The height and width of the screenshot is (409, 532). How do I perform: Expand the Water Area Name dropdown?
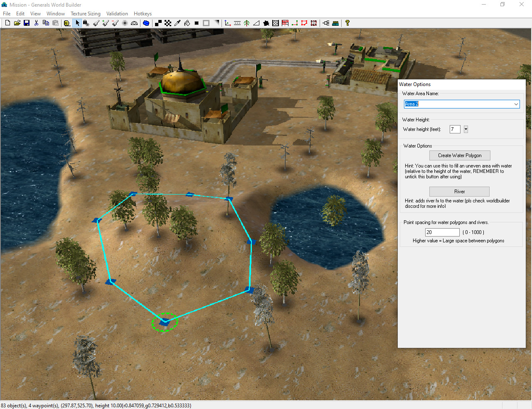click(516, 104)
